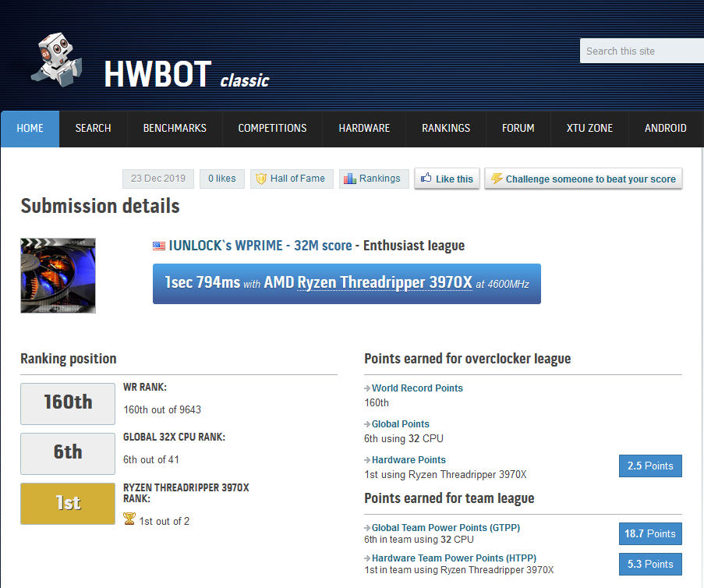Click the GLOBAL 32X CPU RANK label
The height and width of the screenshot is (588, 704).
pos(174,437)
